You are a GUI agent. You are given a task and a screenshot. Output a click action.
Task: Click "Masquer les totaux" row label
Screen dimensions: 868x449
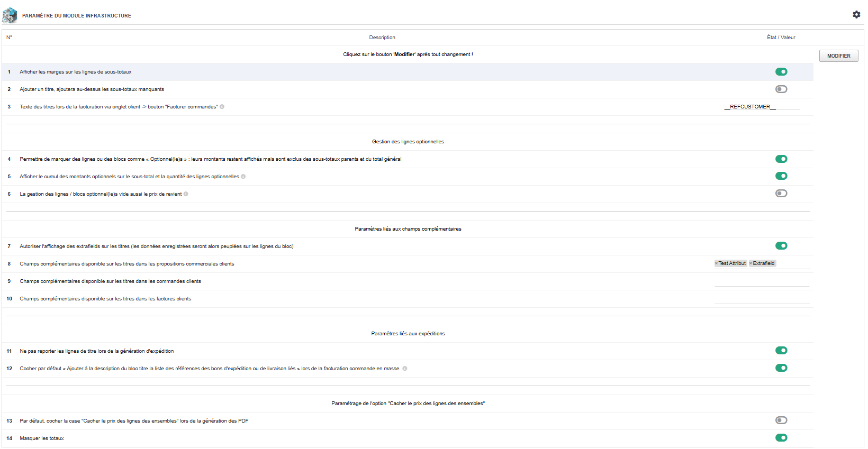click(x=42, y=438)
